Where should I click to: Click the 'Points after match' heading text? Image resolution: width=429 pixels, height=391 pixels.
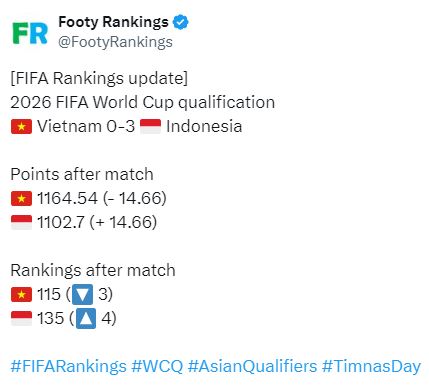coord(82,174)
